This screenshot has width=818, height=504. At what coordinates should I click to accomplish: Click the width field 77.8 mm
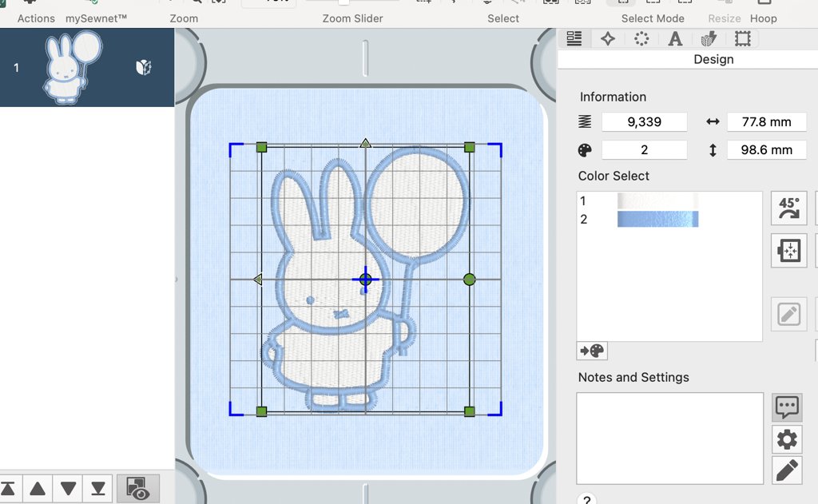pos(766,122)
